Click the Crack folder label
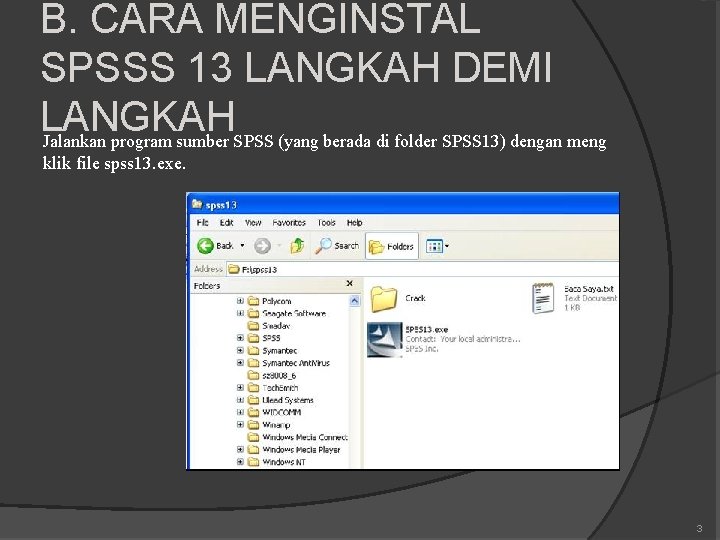 416,298
